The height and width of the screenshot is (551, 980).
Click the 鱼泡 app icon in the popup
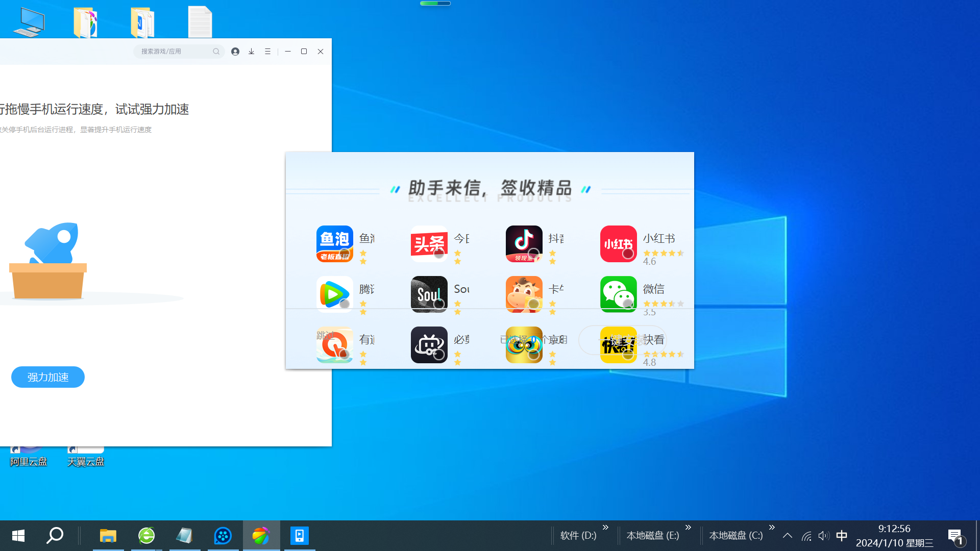pos(335,244)
